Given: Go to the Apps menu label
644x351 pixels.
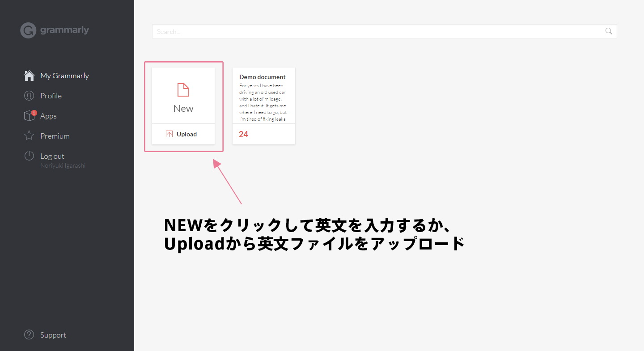Looking at the screenshot, I should click(48, 116).
